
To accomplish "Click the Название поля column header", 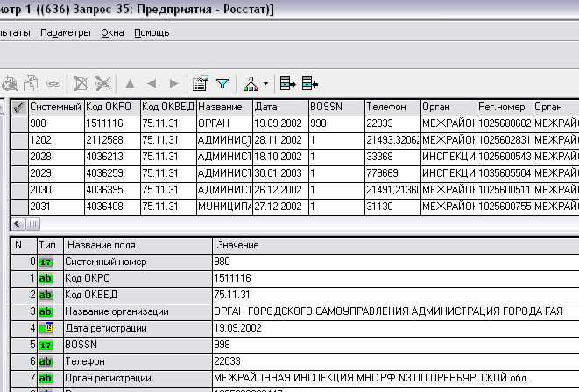I will (138, 245).
